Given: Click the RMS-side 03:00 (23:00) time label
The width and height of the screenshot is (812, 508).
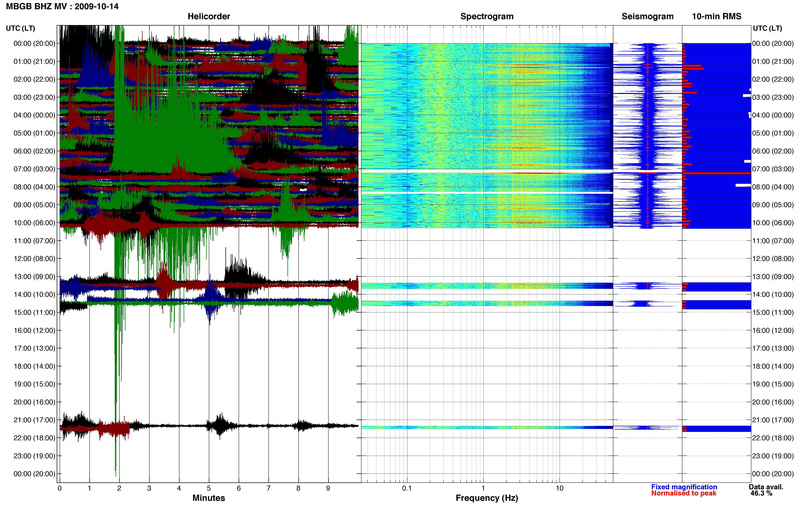Looking at the screenshot, I should [773, 97].
